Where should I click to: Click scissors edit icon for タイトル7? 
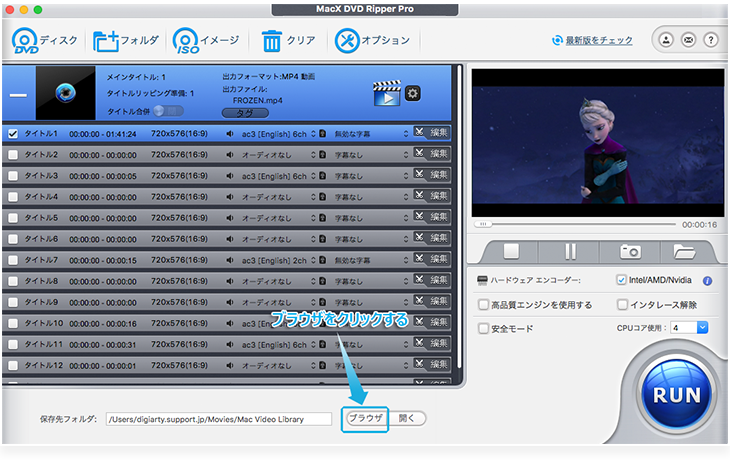(x=419, y=258)
